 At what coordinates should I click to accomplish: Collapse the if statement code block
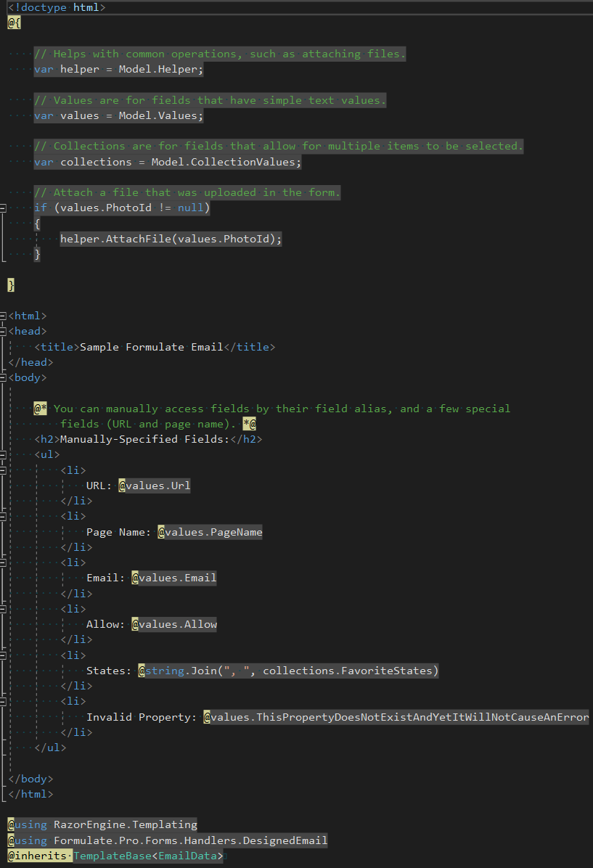[x=4, y=207]
